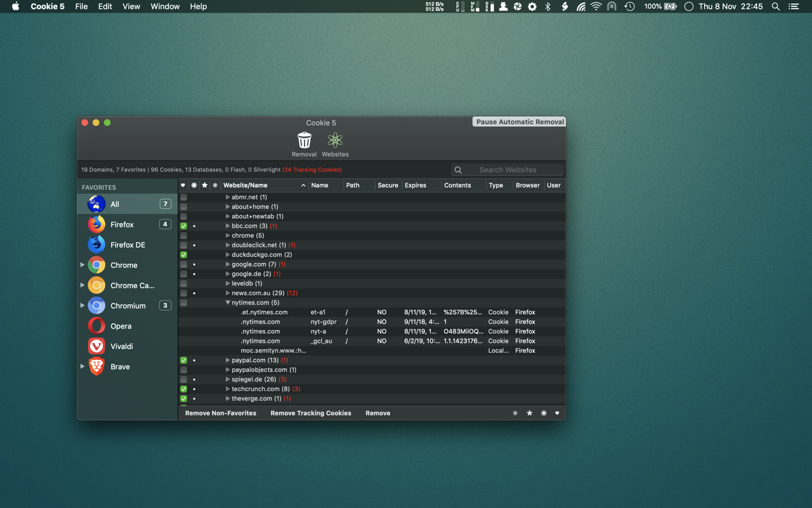Select Chromium in the sidebar
This screenshot has height=508, width=812.
coord(127,305)
